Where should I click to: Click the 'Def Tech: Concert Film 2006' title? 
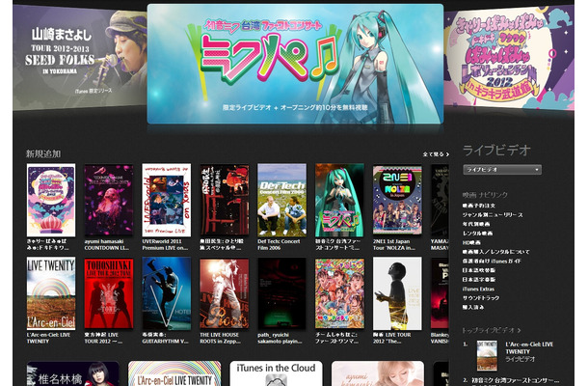(279, 245)
